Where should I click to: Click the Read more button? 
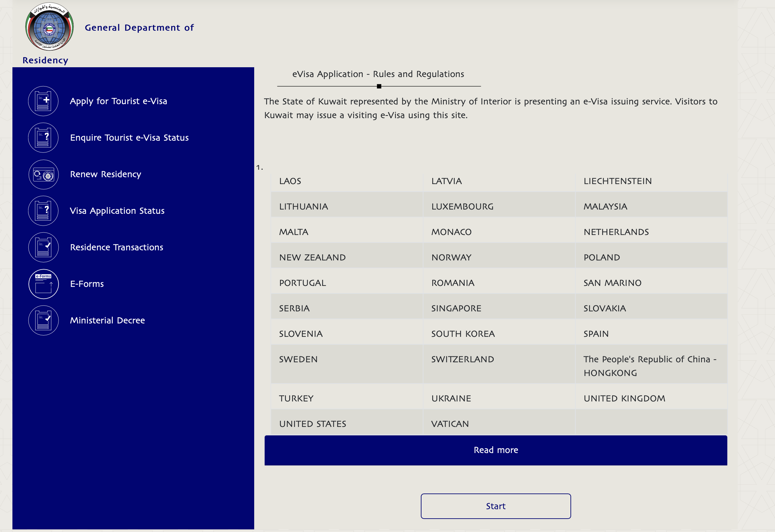(x=496, y=450)
